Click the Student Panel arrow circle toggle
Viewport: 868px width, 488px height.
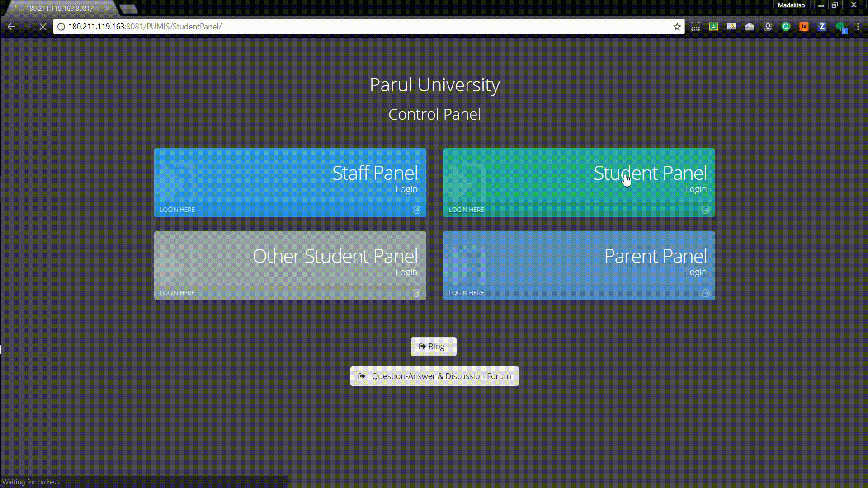pyautogui.click(x=705, y=209)
